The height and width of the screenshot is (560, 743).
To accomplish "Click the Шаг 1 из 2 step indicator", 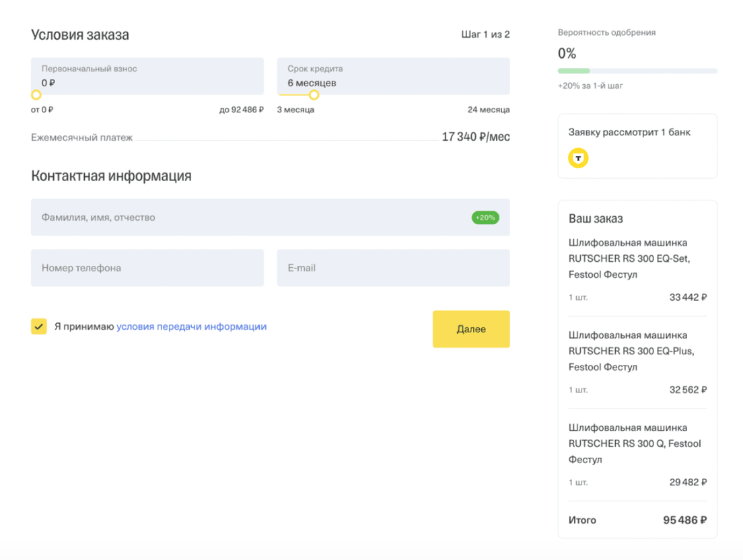I will pyautogui.click(x=485, y=34).
